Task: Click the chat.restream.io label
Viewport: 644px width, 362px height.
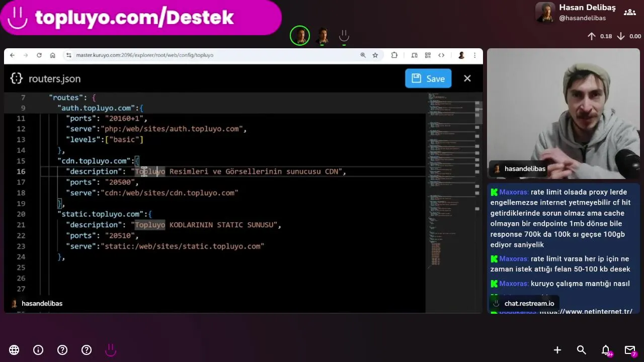Action: coord(529,304)
